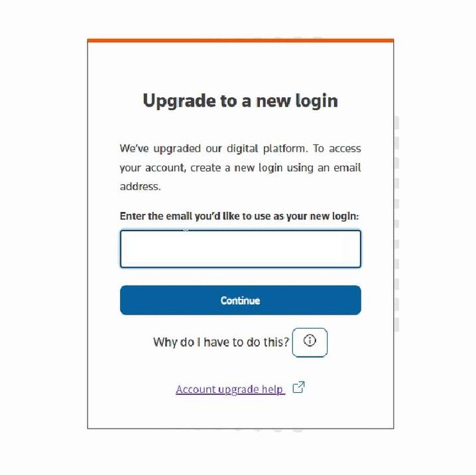Click the circled info icon button
476x475 pixels.
click(x=310, y=342)
